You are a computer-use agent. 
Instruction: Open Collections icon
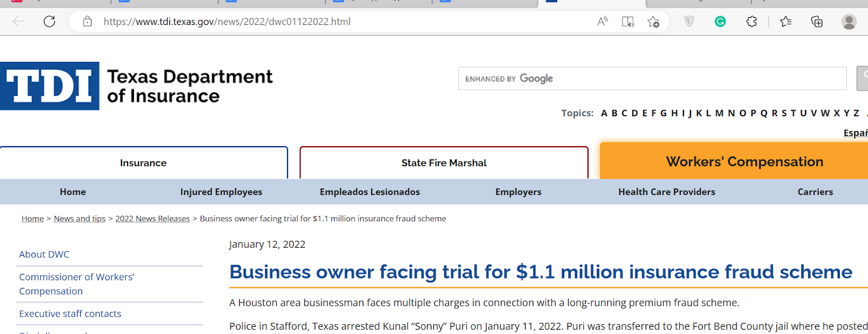coord(816,22)
